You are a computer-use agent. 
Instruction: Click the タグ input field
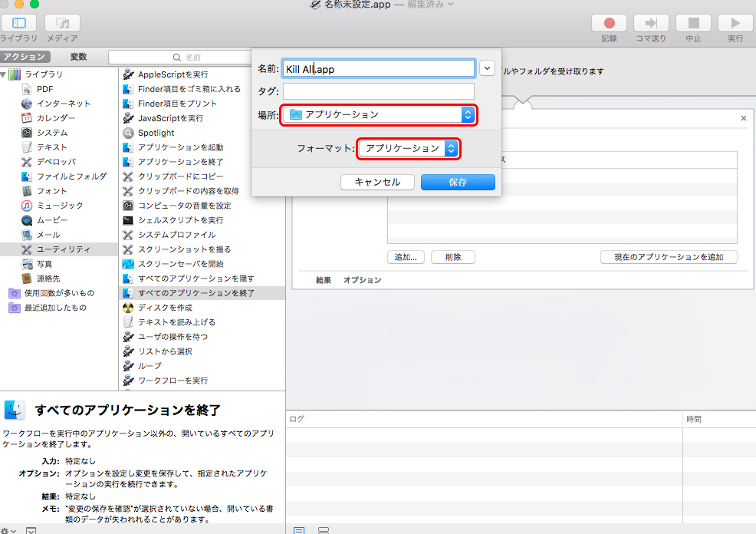pos(378,91)
